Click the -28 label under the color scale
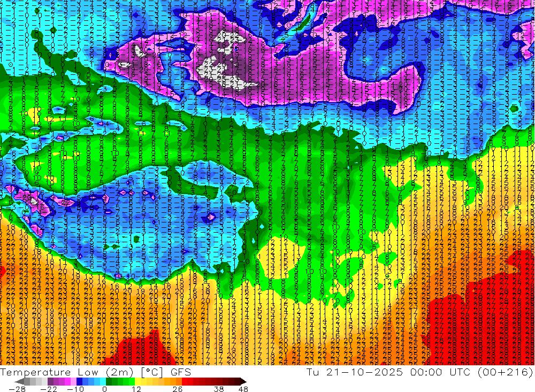Viewport: 535px width, 392px height. tap(17, 389)
